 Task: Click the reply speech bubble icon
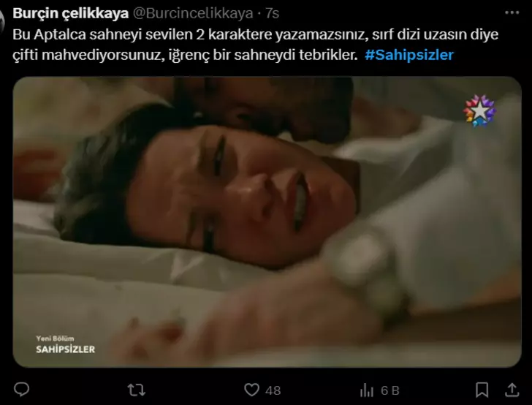click(x=21, y=390)
